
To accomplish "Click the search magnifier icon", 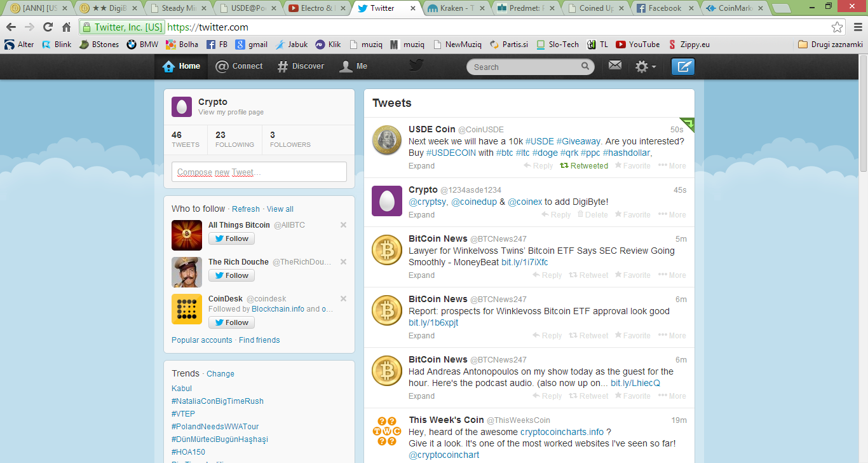I will (x=585, y=66).
